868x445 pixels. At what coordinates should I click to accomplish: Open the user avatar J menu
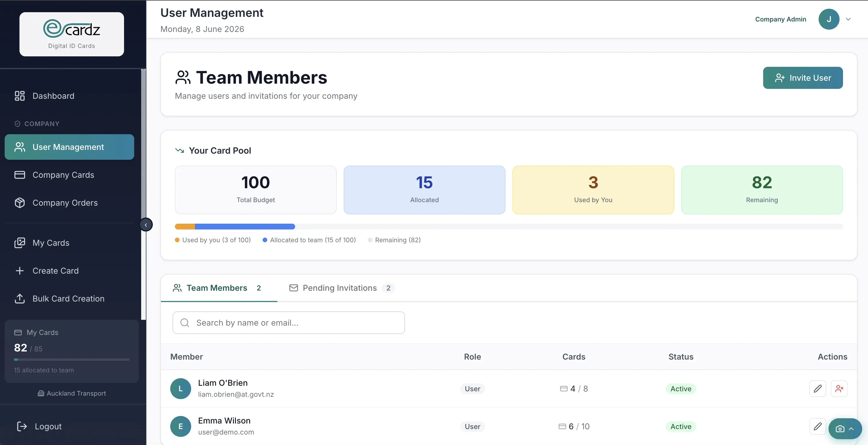(x=829, y=19)
